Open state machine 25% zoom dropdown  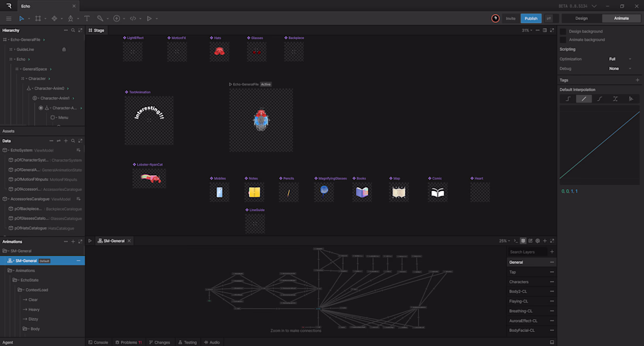click(505, 241)
